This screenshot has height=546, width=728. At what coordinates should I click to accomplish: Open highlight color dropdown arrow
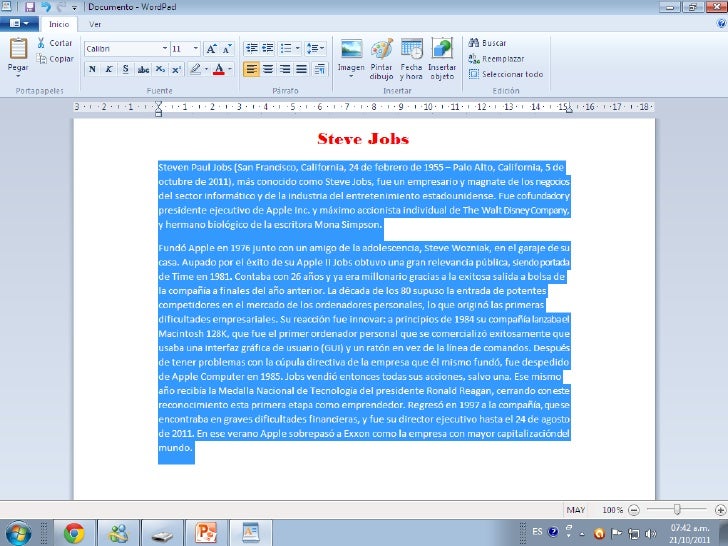click(x=206, y=69)
